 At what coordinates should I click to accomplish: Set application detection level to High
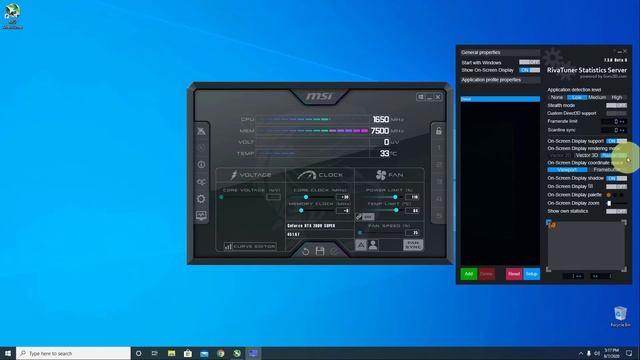617,98
